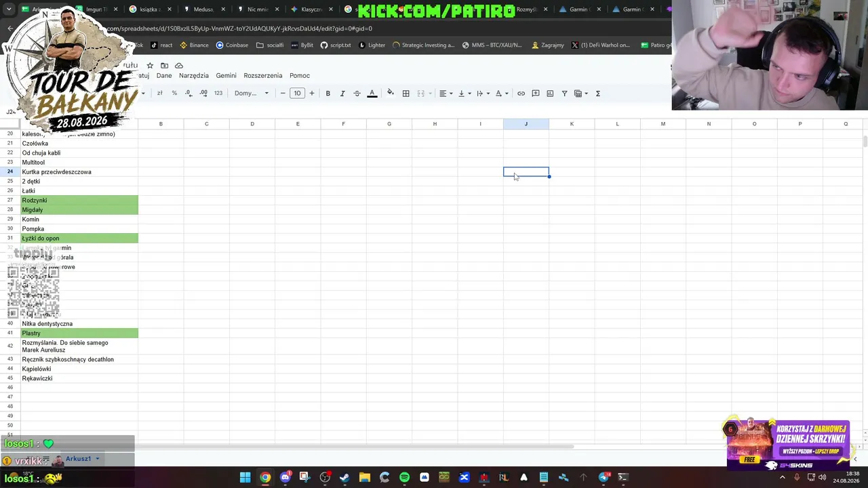Open the Rozszerzenia menu
The width and height of the screenshot is (868, 488).
(x=263, y=76)
